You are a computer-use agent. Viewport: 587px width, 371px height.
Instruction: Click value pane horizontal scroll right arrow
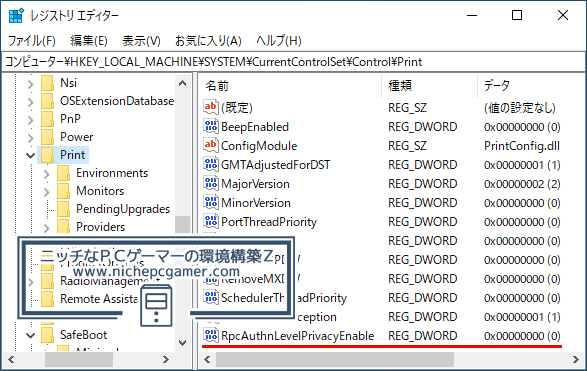click(575, 359)
